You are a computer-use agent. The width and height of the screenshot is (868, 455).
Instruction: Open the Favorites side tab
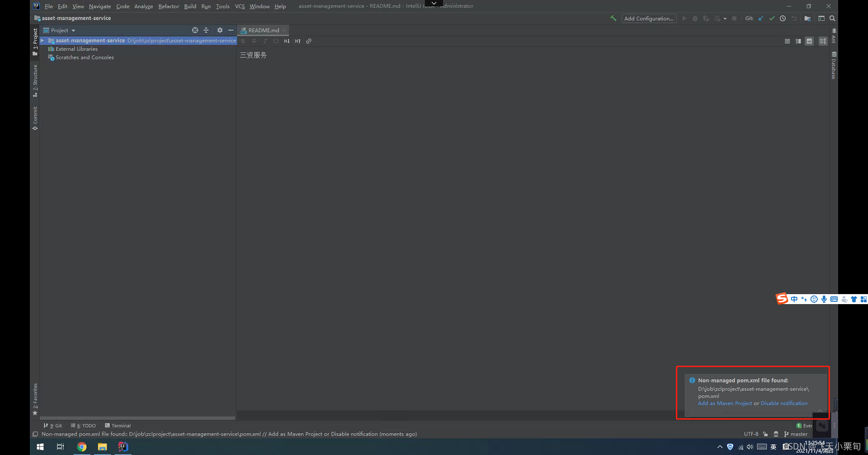(35, 399)
